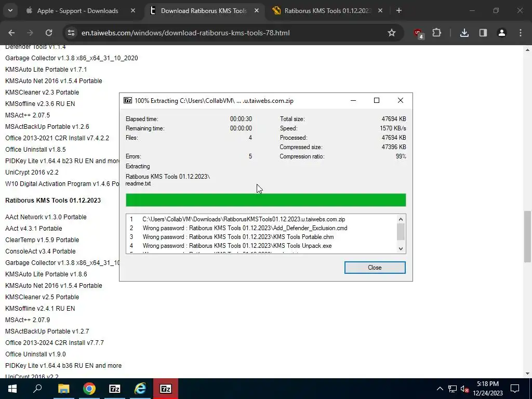Minimize the 7-Zip extraction dialog
The image size is (532, 399).
click(x=353, y=100)
